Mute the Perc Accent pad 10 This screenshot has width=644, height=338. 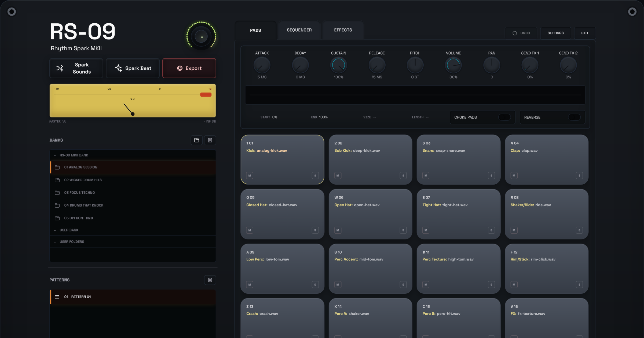[x=338, y=285]
